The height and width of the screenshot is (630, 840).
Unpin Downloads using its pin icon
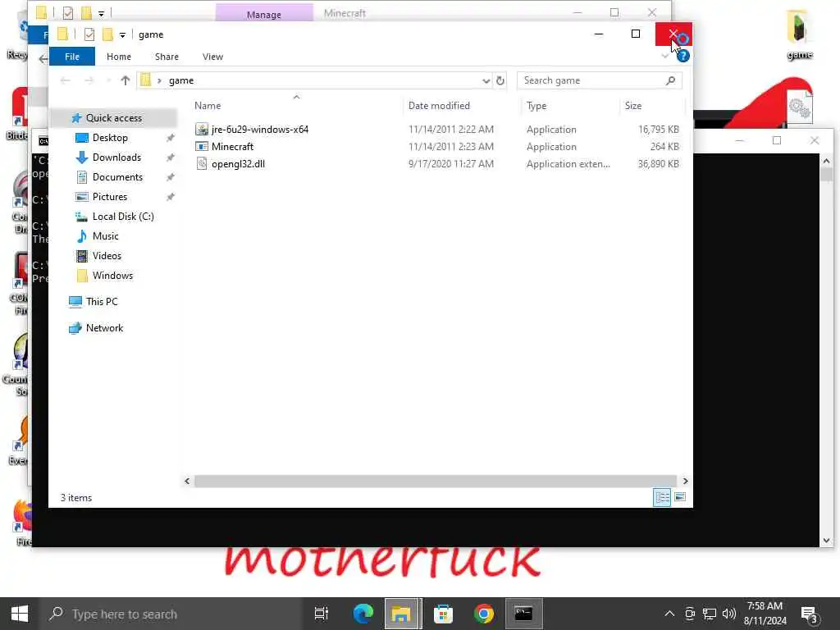point(171,158)
